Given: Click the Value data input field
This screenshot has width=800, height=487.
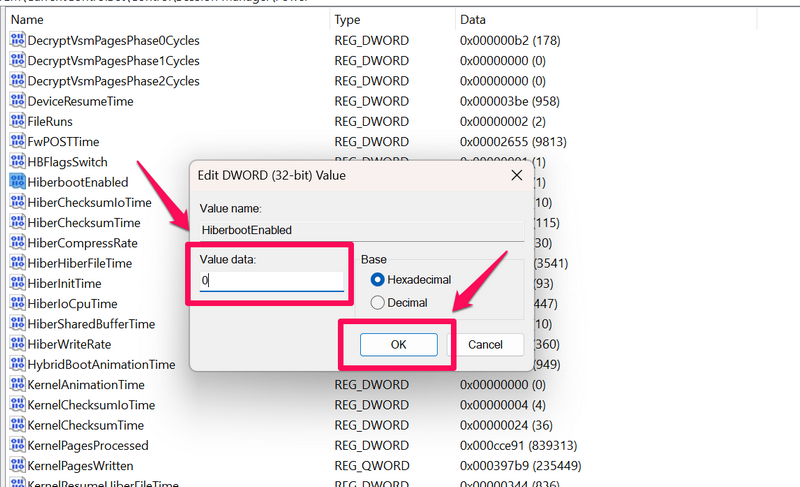Looking at the screenshot, I should tap(271, 281).
